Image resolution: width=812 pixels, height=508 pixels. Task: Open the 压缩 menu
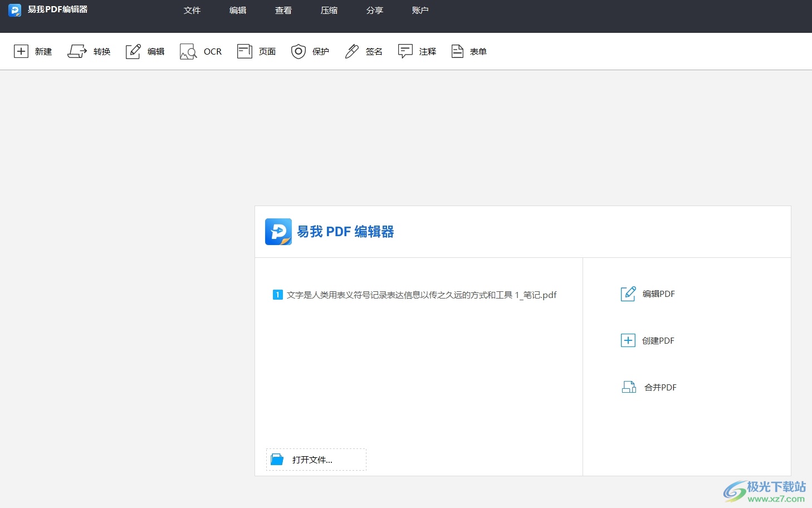329,10
